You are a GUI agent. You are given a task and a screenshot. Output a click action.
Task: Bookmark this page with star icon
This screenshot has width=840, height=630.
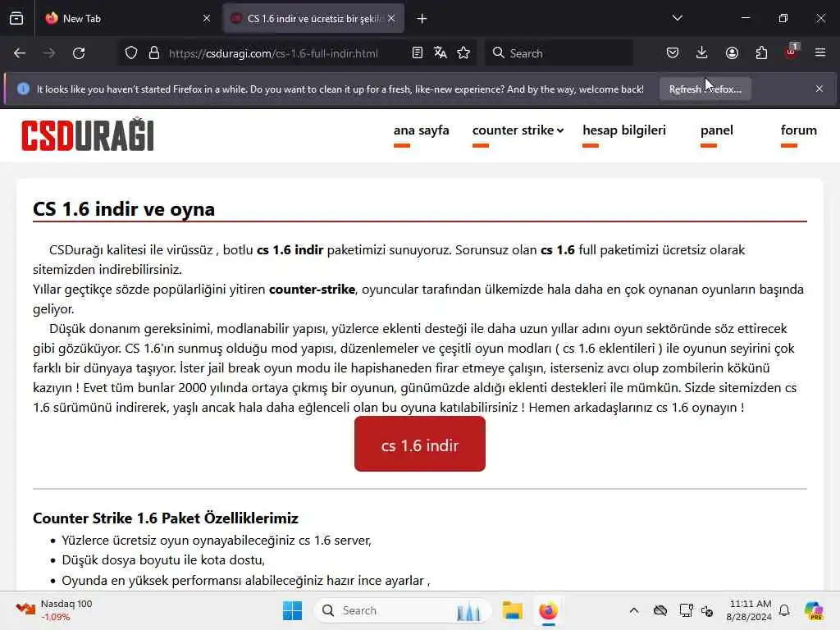464,52
